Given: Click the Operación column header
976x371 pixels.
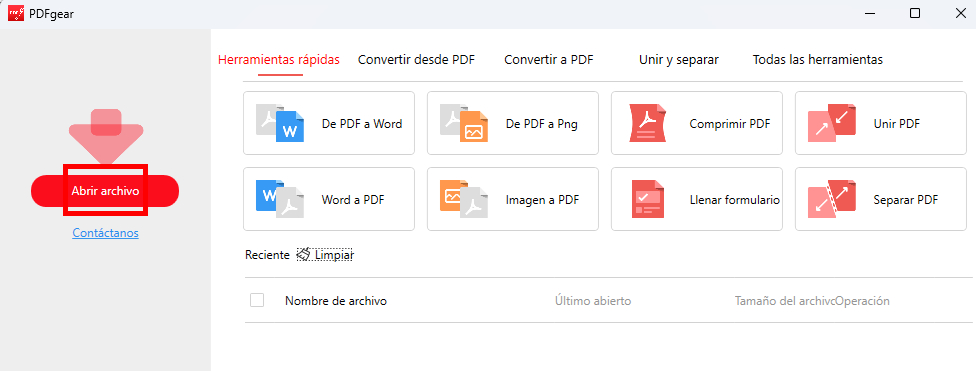Looking at the screenshot, I should 863,301.
